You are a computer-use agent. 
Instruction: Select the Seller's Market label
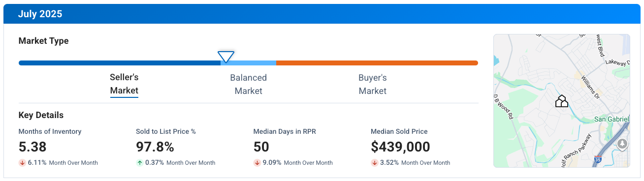[x=124, y=84]
